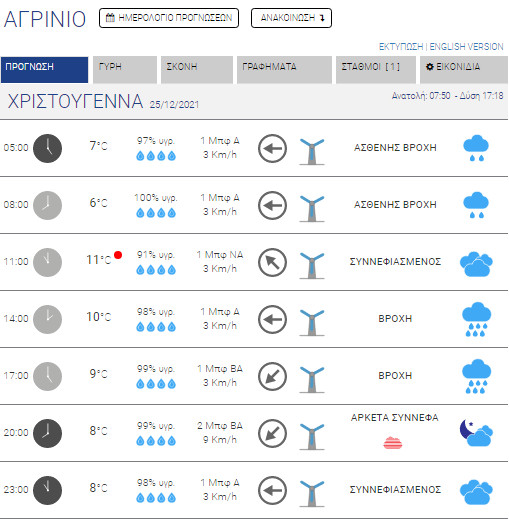
Task: Click the heavy rain icon at 14:00
Action: tap(476, 319)
